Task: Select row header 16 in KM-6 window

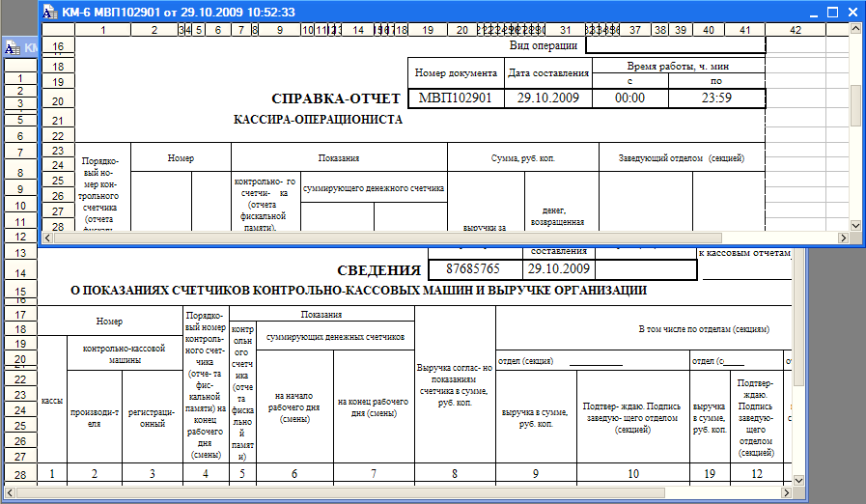Action: [x=58, y=46]
